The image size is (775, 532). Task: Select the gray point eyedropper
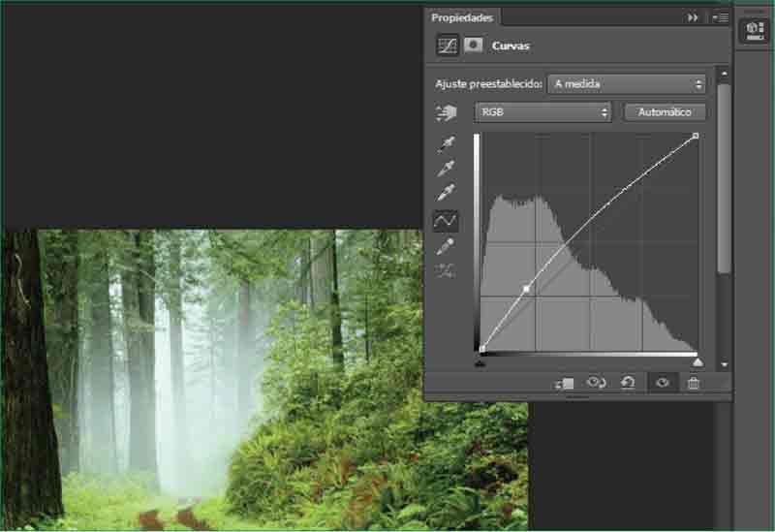tap(446, 169)
